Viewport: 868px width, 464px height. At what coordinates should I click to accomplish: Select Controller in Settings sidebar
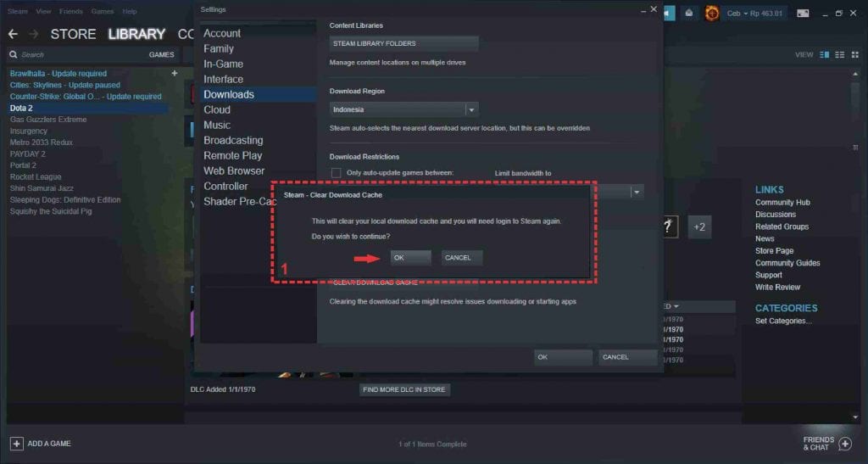click(225, 187)
